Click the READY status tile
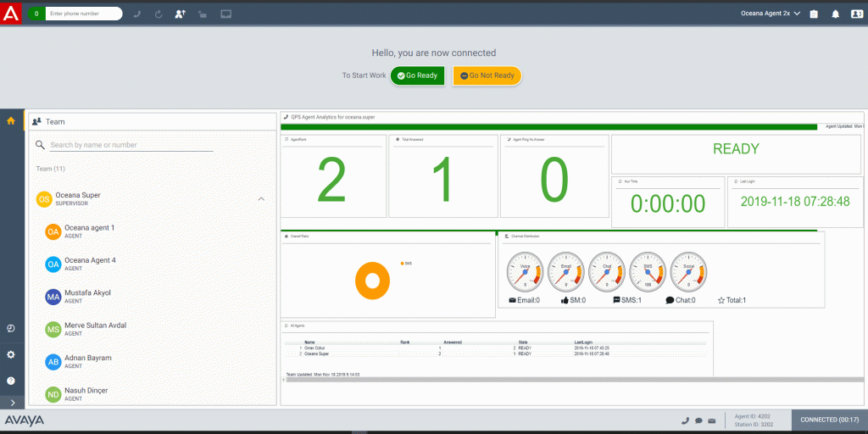 737,154
